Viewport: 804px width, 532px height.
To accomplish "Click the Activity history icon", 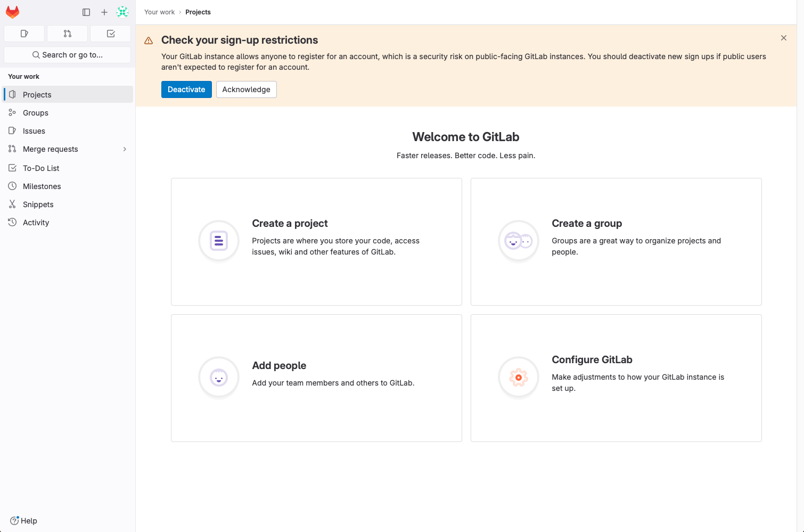I will (x=12, y=222).
